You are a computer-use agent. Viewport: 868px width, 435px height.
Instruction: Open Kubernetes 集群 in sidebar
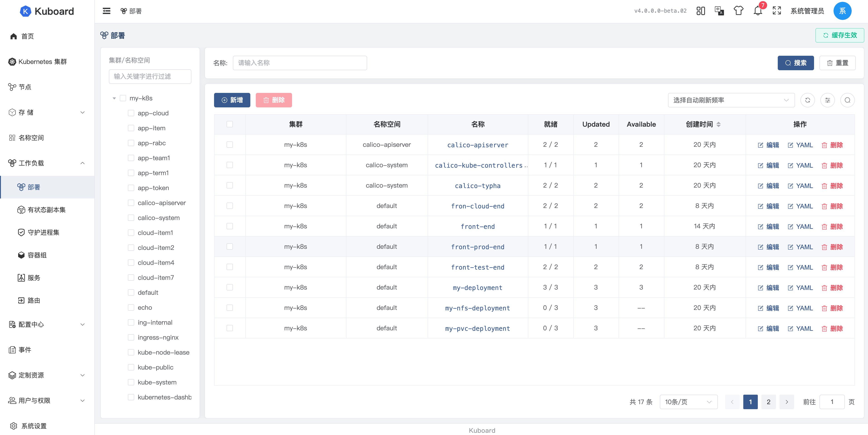click(x=47, y=62)
